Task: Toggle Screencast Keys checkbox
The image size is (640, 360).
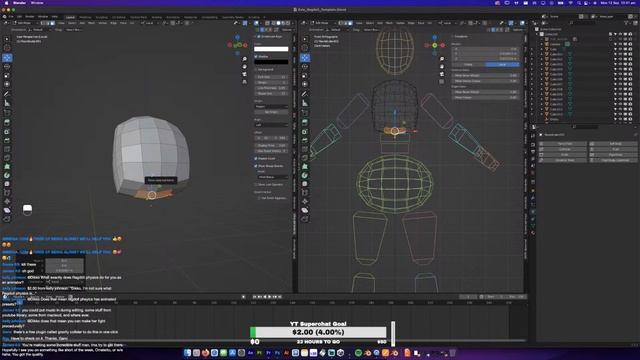Action: coord(259,36)
